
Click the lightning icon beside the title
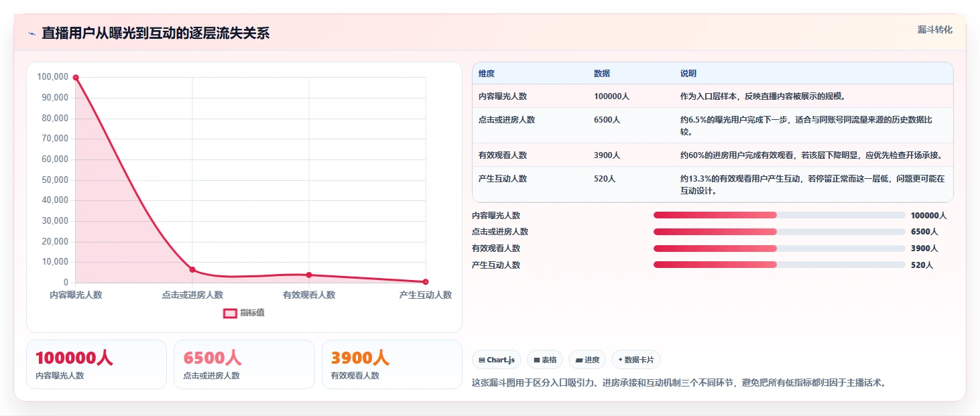coord(32,33)
